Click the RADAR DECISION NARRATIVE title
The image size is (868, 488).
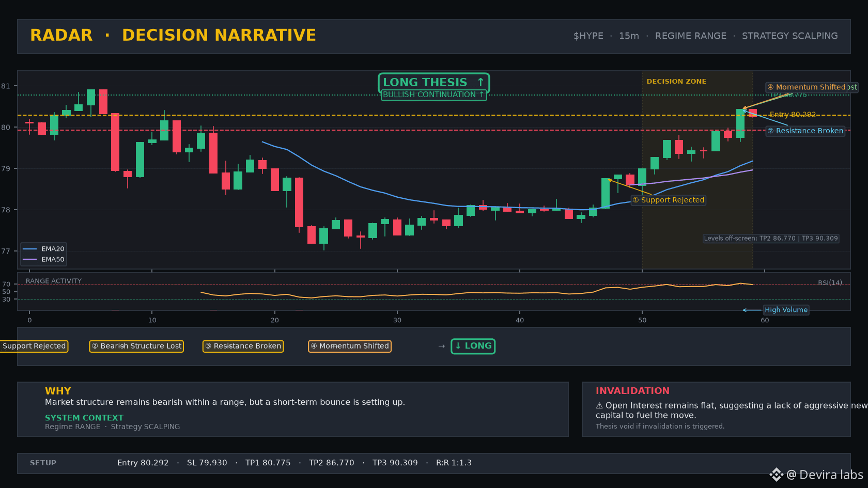173,35
